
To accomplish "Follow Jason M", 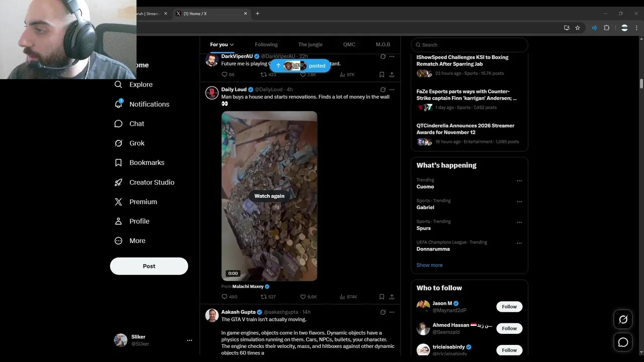I will pyautogui.click(x=509, y=307).
